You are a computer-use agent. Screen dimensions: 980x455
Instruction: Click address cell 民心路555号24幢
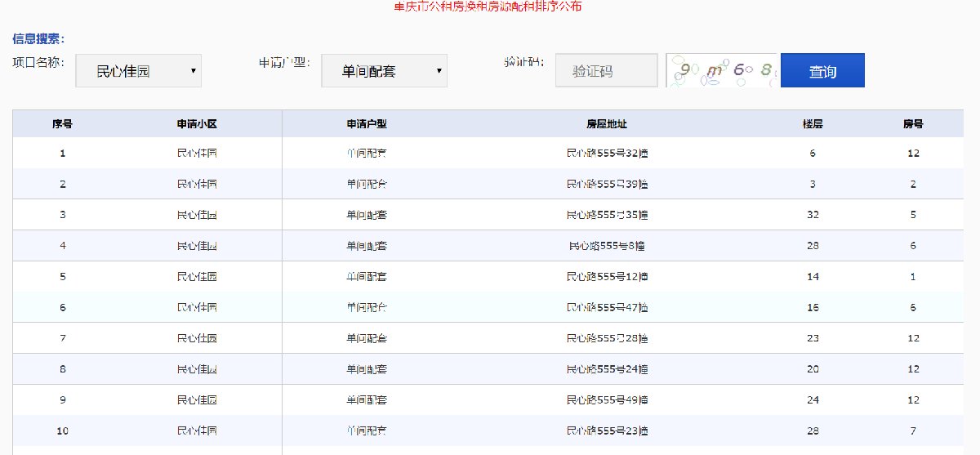(x=607, y=369)
